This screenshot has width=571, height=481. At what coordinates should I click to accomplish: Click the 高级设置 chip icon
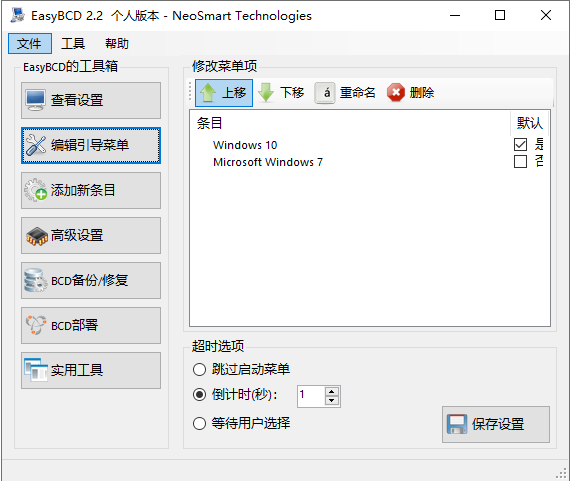click(x=36, y=236)
